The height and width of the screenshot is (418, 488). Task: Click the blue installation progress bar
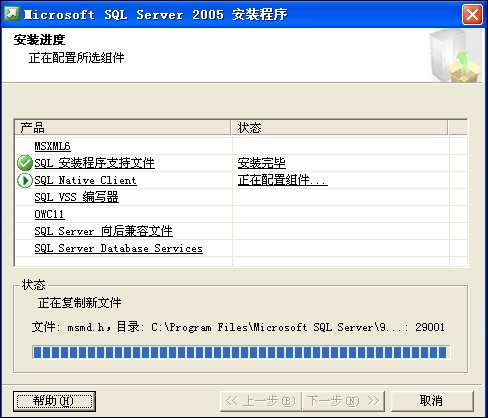pos(241,352)
